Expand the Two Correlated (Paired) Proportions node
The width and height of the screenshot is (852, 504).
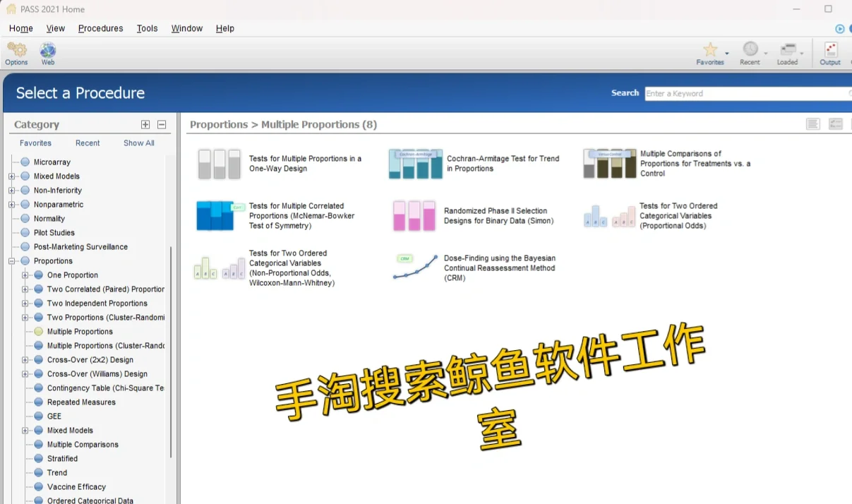(x=25, y=289)
